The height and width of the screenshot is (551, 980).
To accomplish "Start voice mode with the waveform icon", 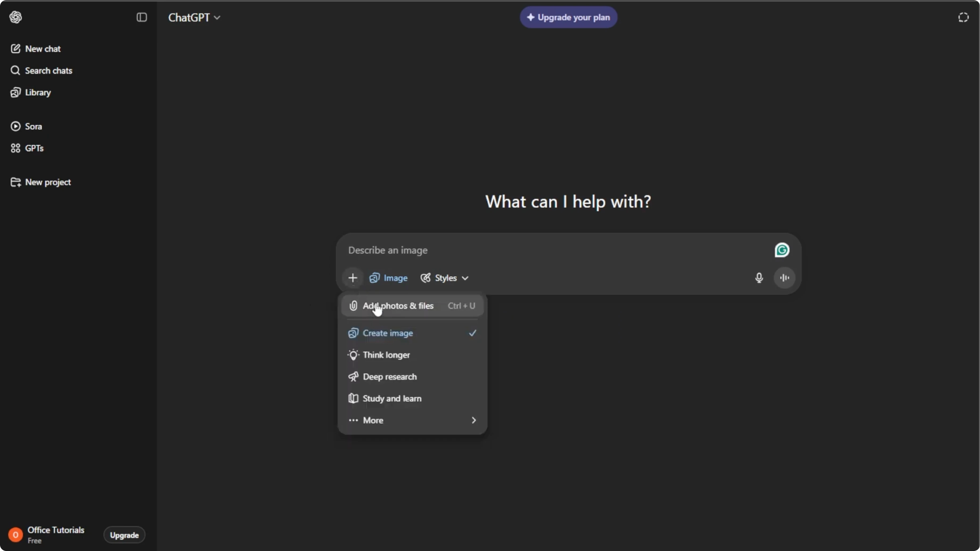I will [785, 278].
